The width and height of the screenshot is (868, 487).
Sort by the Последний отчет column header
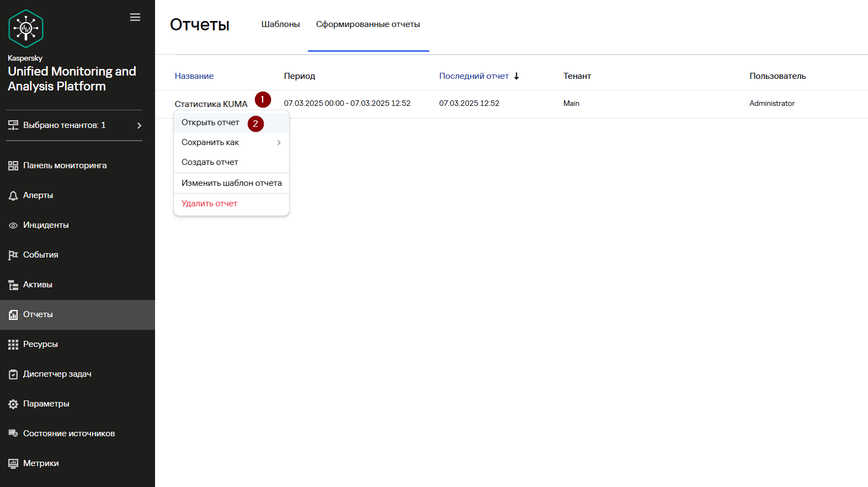coord(474,76)
